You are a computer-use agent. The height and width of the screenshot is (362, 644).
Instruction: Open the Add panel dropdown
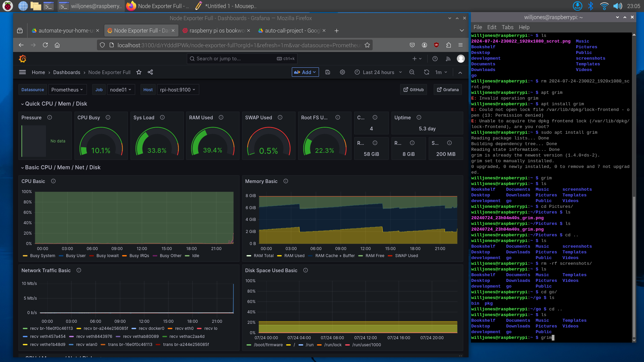coord(305,72)
